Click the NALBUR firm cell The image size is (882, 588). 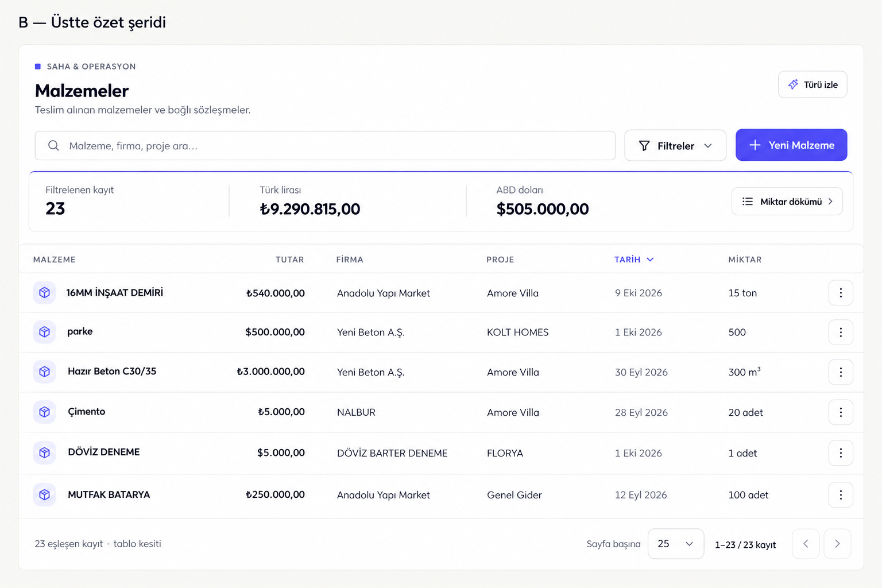pos(356,412)
